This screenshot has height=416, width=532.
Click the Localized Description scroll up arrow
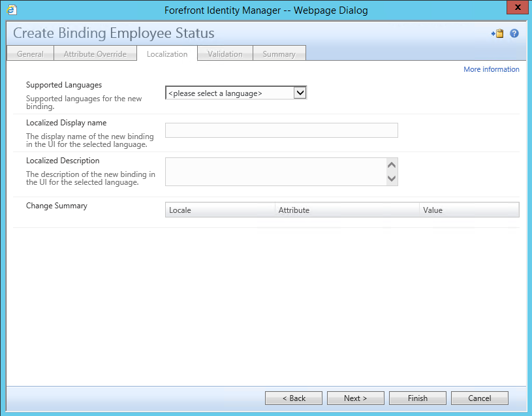pos(392,165)
